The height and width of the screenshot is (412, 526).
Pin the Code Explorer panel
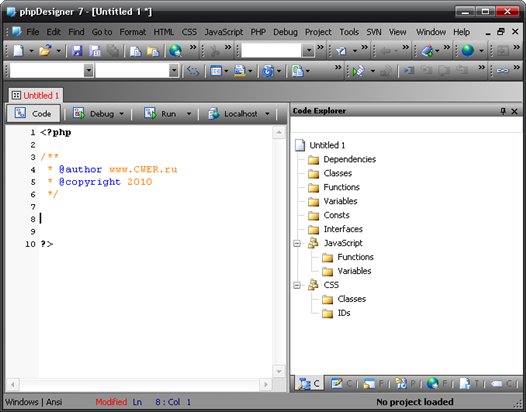coord(503,111)
